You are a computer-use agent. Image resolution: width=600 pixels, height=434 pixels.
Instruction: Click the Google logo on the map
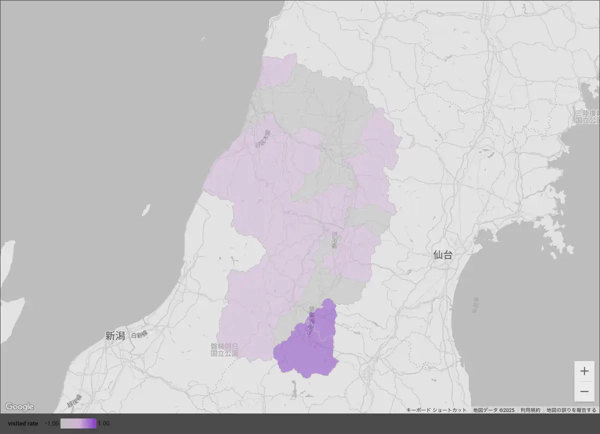pos(18,406)
